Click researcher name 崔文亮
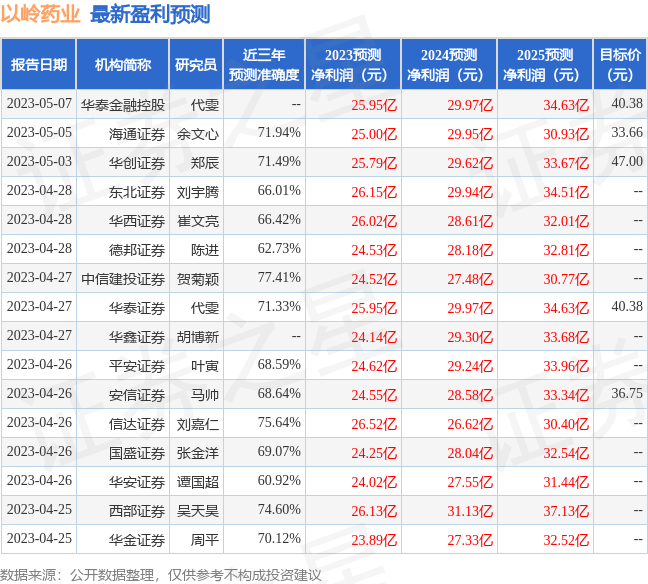Screen dimensions: 648x584 coord(198,221)
